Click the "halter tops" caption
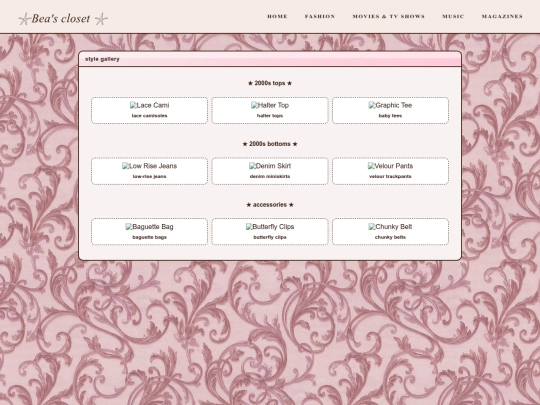 pyautogui.click(x=270, y=116)
